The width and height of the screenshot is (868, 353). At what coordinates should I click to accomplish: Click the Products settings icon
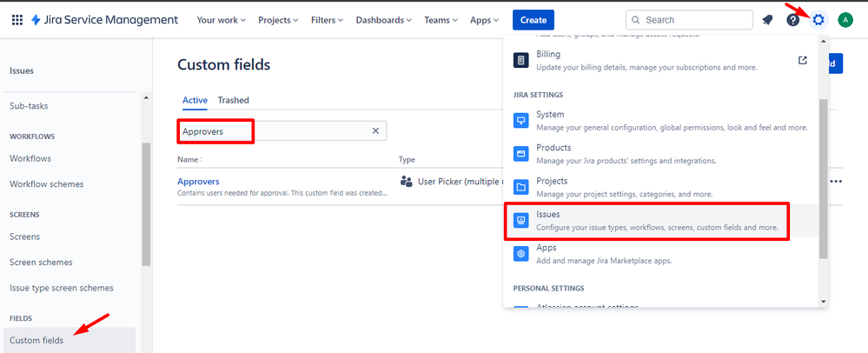(521, 154)
